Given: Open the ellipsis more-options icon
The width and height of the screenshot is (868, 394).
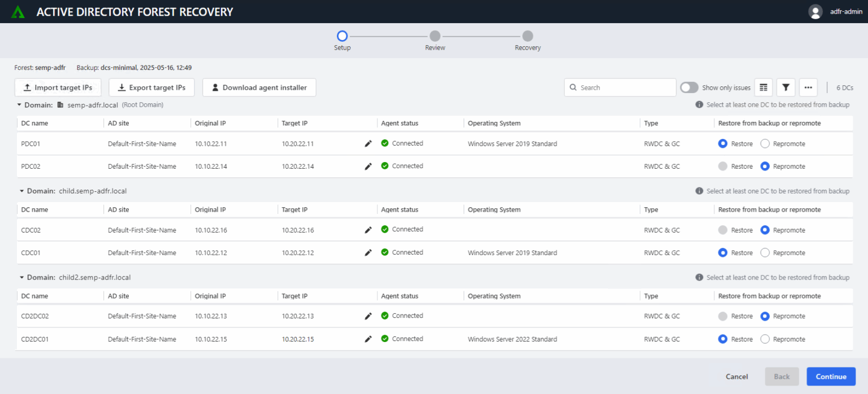Looking at the screenshot, I should [x=808, y=87].
